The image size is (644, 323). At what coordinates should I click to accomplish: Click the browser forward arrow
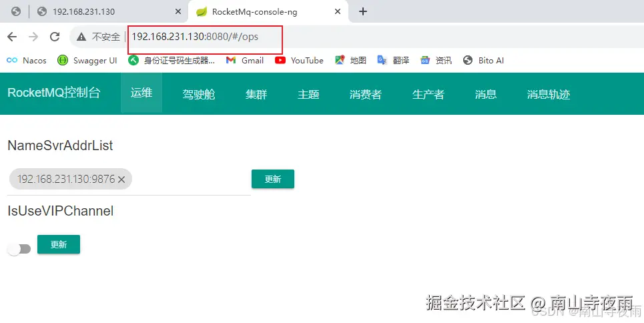coord(33,37)
